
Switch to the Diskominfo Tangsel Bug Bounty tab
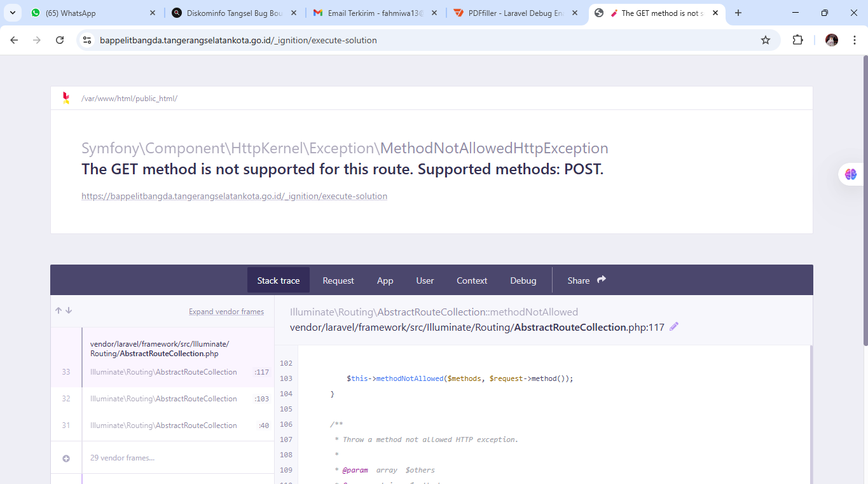pyautogui.click(x=234, y=13)
